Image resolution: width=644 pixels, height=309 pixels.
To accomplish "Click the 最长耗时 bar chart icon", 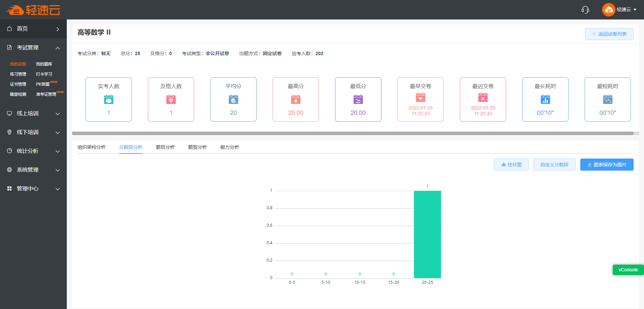I will click(545, 99).
